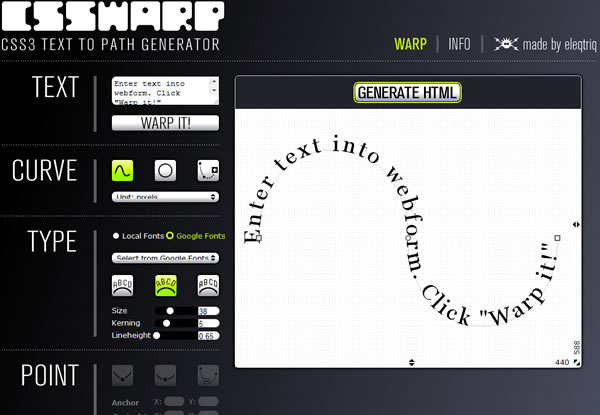Open the INFO tab
This screenshot has width=600, height=415.
click(459, 44)
